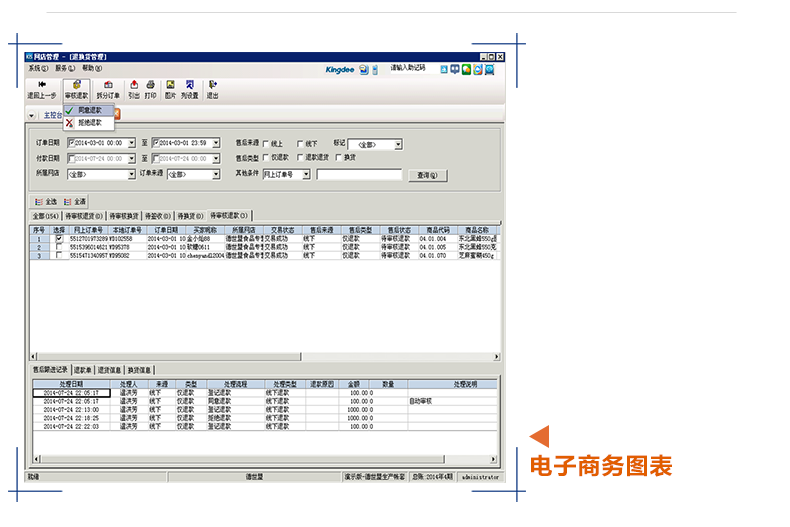Tick the 线上 after-sale source checkbox

265,143
